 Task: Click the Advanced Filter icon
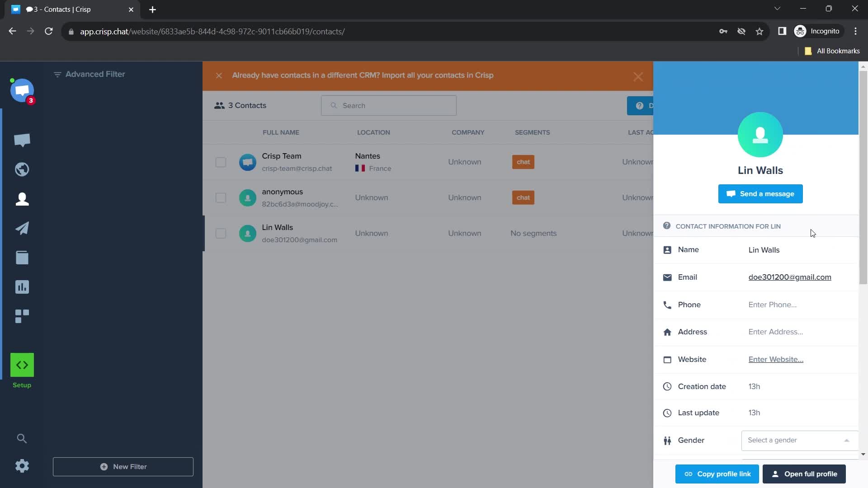[x=57, y=75]
